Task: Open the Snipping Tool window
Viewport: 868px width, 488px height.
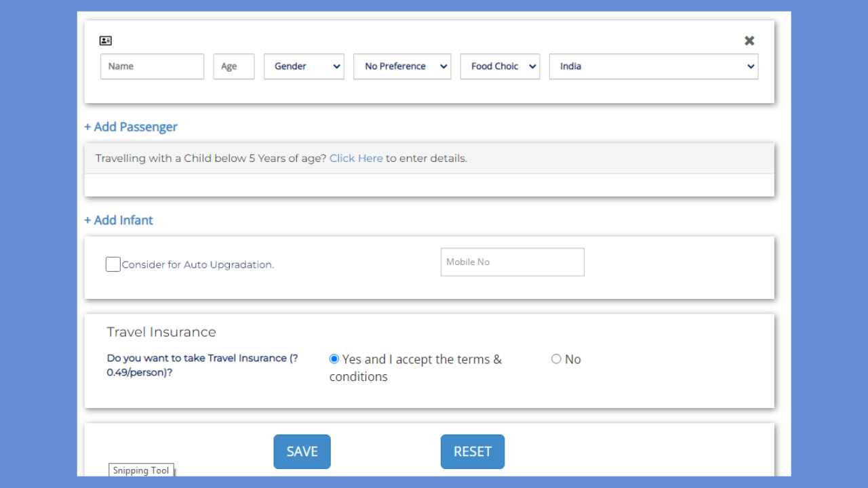Action: pos(141,470)
